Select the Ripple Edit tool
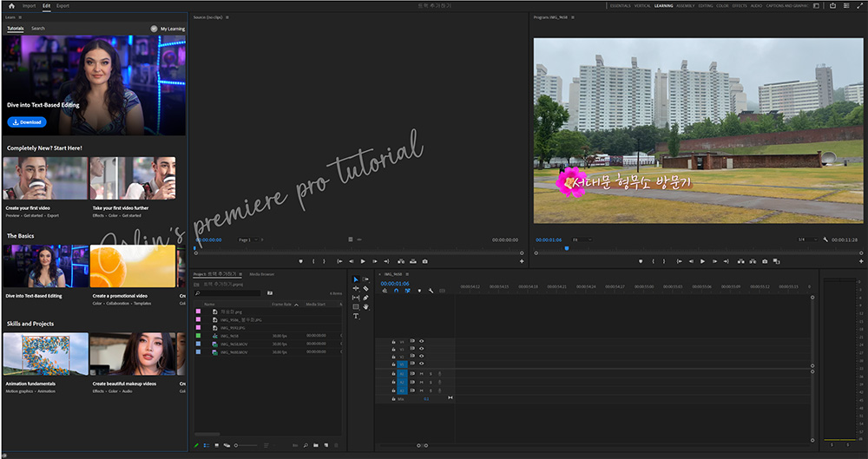This screenshot has height=459, width=868. click(355, 288)
